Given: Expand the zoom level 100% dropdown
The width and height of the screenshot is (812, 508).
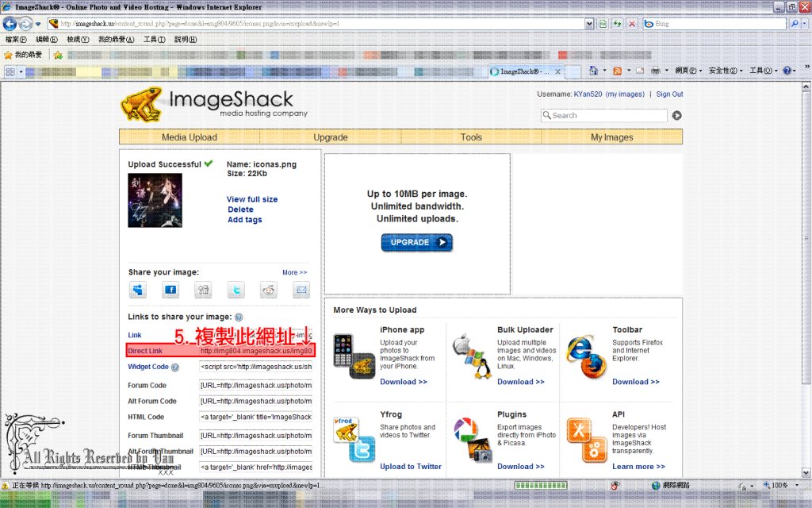Looking at the screenshot, I should click(x=797, y=486).
